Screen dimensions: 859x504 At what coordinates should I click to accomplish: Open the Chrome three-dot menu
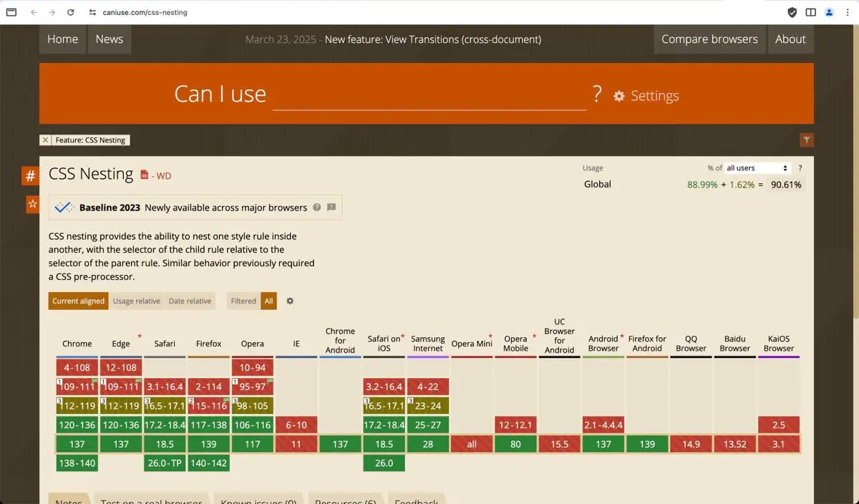click(x=848, y=12)
